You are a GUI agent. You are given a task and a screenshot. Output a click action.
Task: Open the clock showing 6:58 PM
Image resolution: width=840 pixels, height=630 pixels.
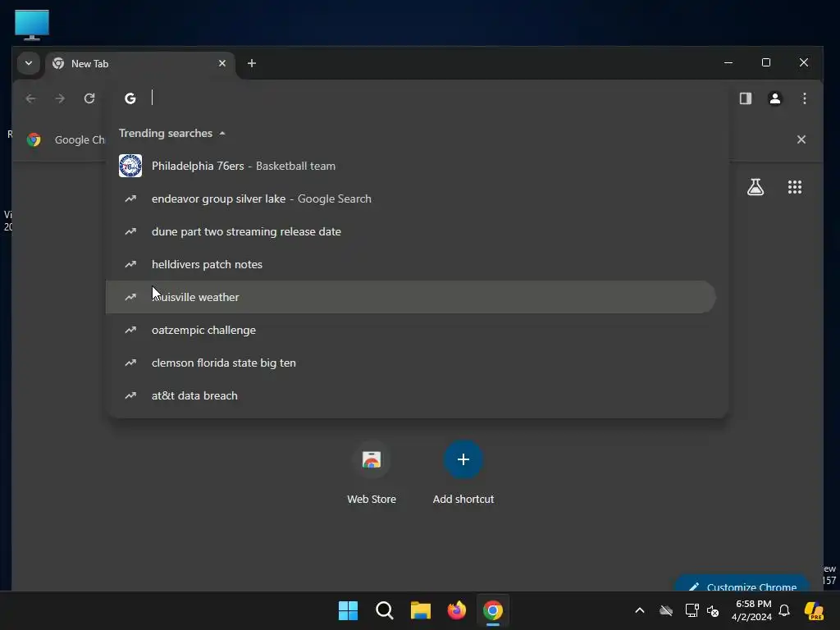pyautogui.click(x=751, y=610)
